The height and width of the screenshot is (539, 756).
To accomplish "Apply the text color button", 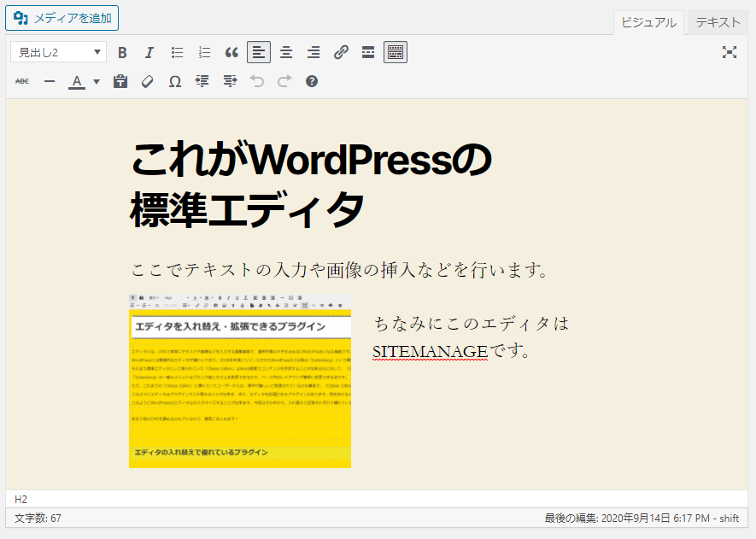I will 77,81.
